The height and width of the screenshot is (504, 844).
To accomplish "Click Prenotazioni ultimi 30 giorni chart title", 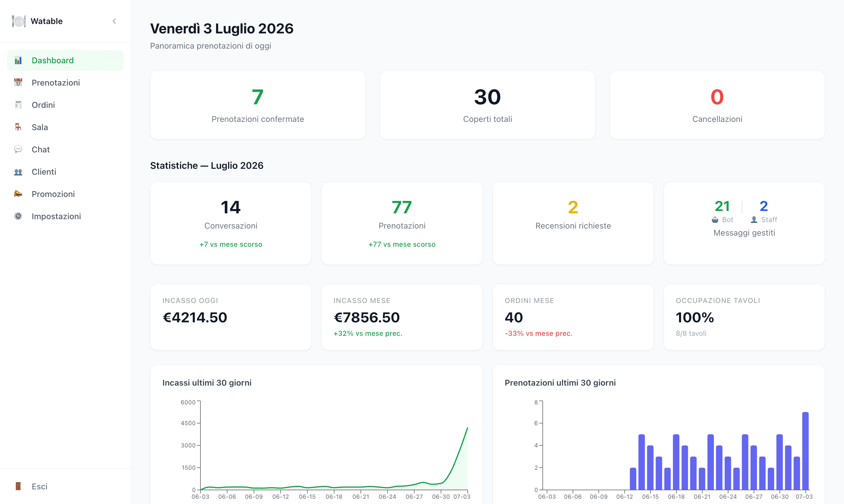I will (560, 383).
